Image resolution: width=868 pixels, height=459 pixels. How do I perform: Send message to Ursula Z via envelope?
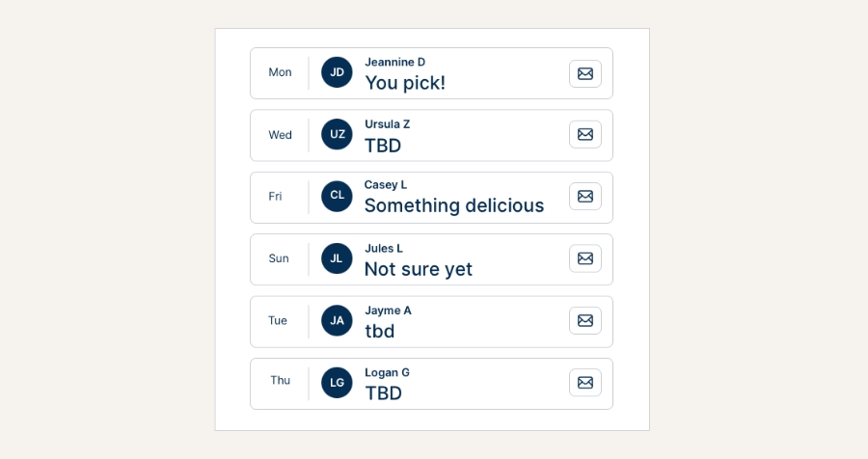pos(584,135)
